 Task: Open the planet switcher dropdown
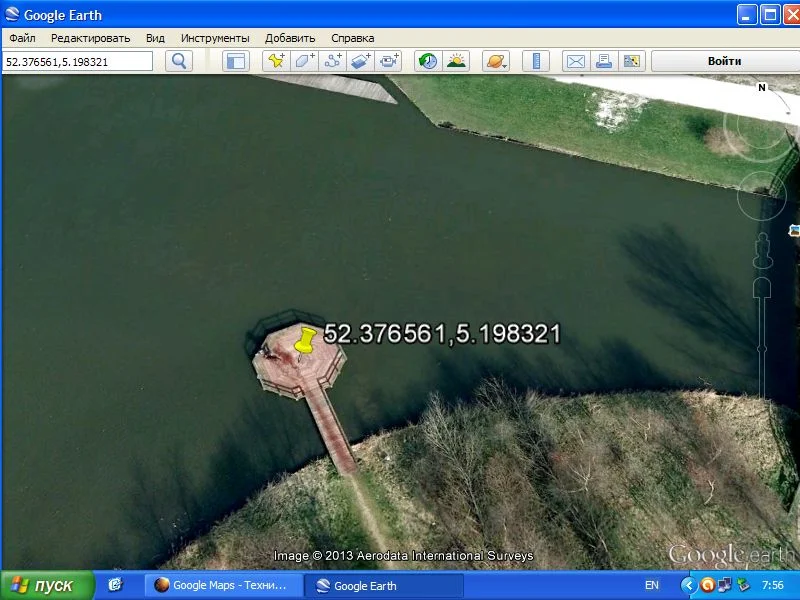(x=496, y=61)
